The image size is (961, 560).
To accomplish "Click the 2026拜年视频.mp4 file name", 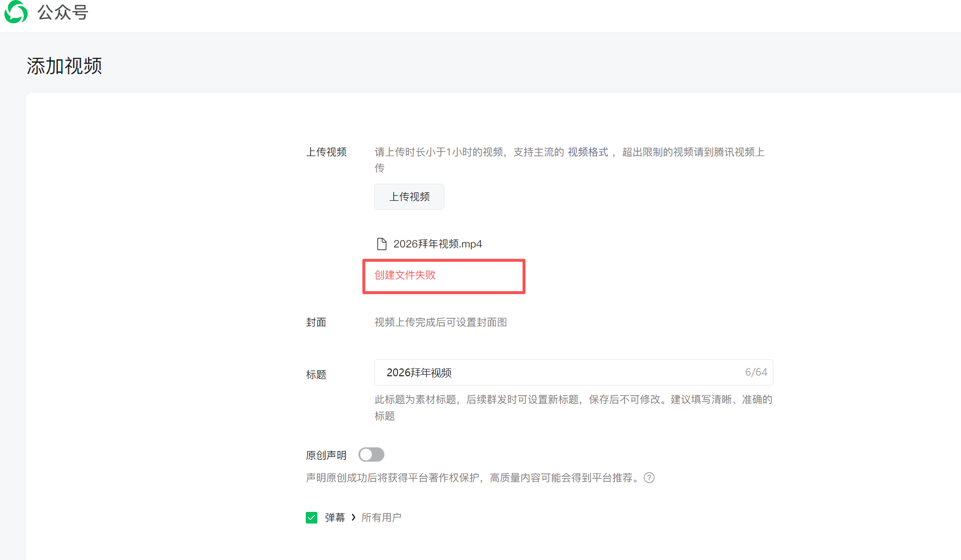I will [437, 244].
